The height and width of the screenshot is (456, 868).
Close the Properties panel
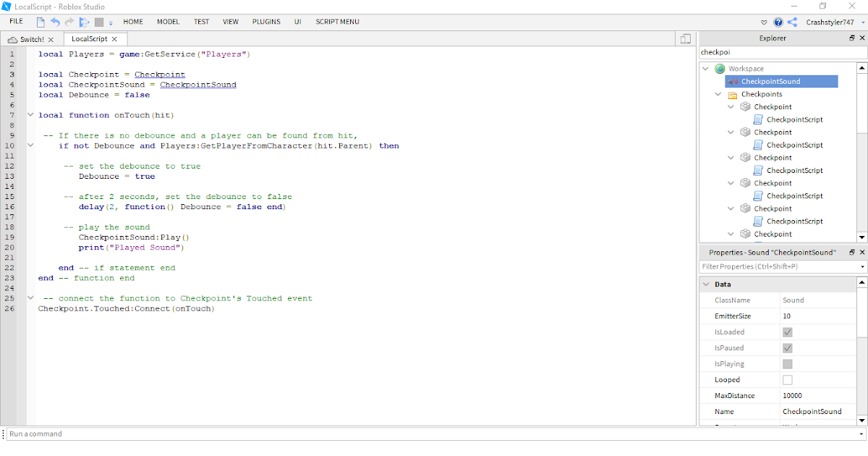tap(861, 252)
